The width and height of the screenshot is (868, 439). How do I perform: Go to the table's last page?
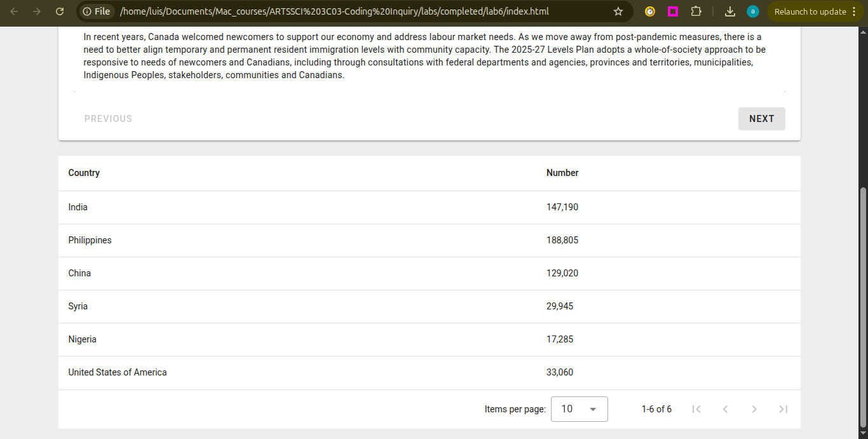click(x=783, y=409)
